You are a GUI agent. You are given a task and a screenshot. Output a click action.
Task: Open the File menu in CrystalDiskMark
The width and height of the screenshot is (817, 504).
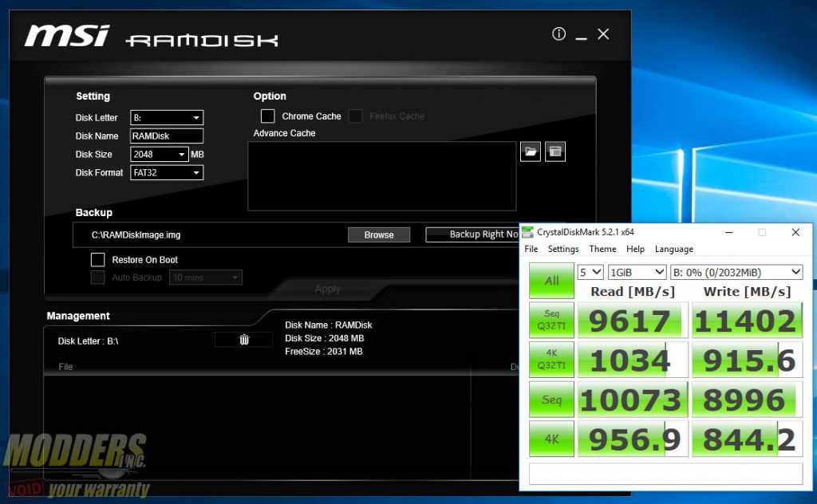click(x=531, y=249)
